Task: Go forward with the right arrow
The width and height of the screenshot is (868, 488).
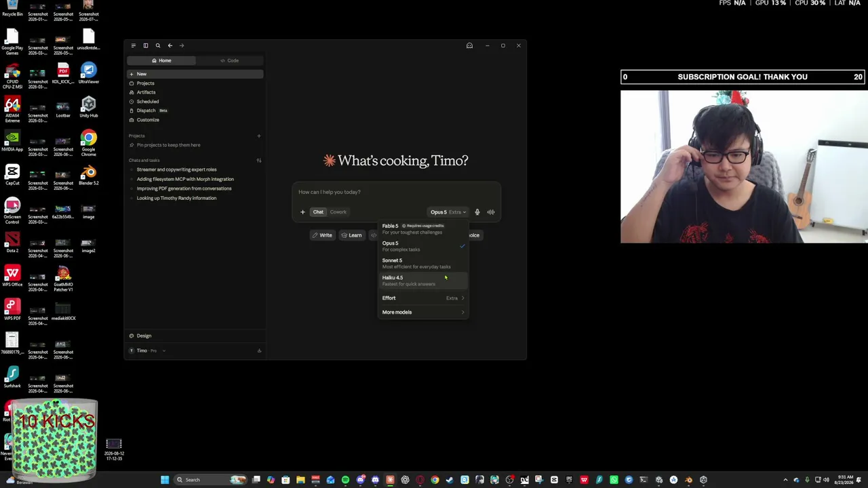Action: (182, 45)
